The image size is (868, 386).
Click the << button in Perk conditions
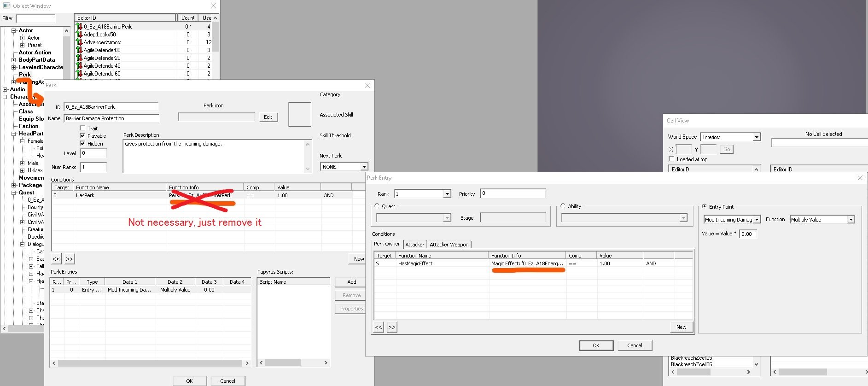[x=56, y=259]
